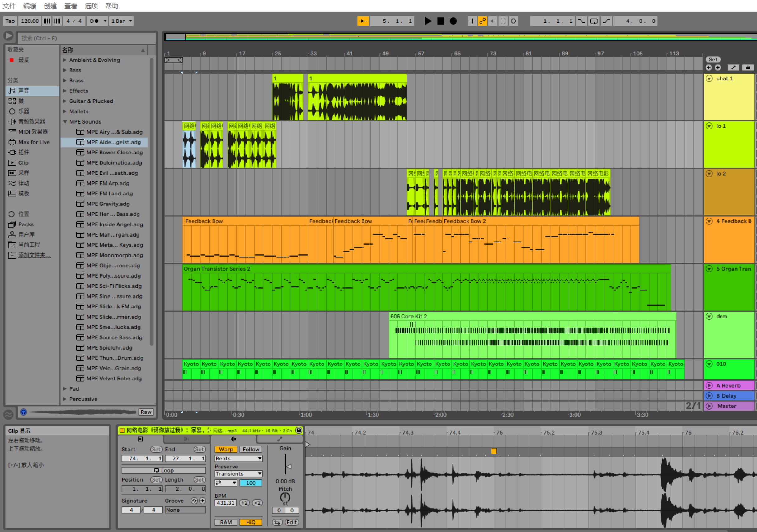Select MPE FM Arp.adg preset
The image size is (757, 532).
click(x=104, y=183)
